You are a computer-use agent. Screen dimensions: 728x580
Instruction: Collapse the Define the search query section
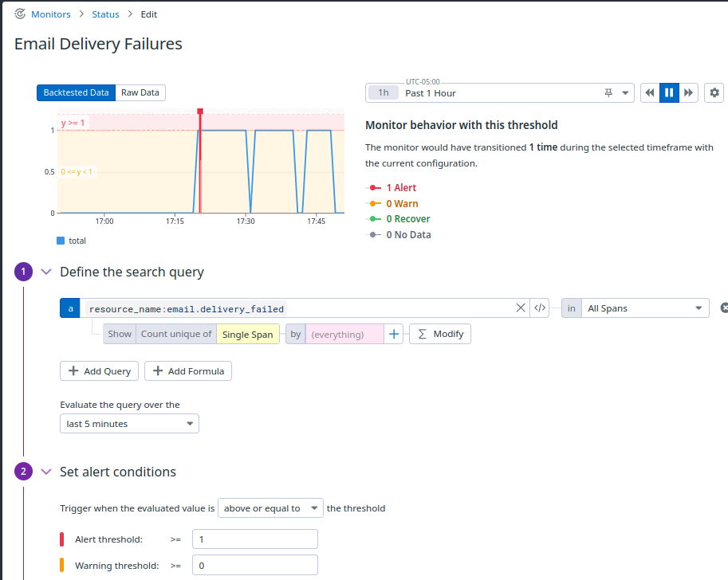[46, 272]
